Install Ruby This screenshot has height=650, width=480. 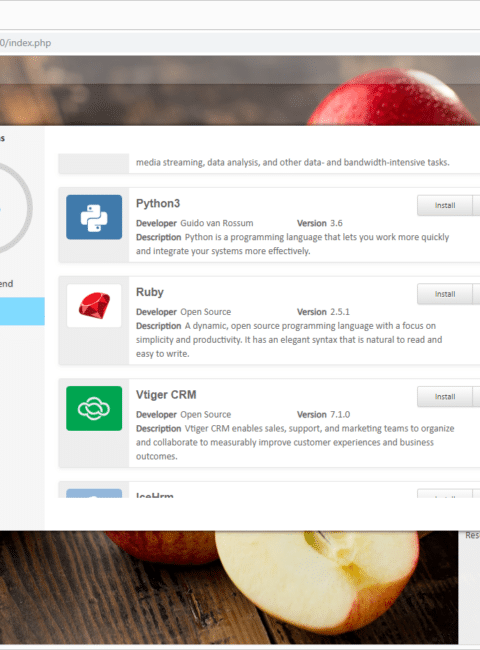tap(445, 294)
